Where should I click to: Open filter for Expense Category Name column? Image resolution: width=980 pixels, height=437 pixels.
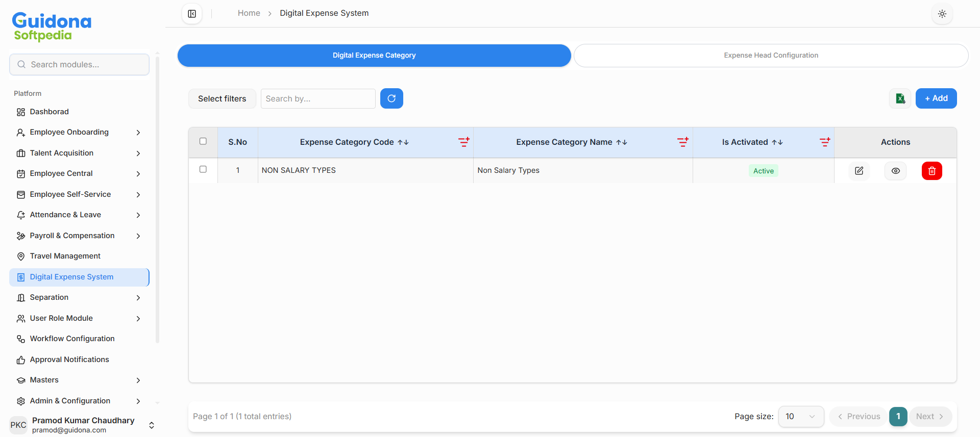coord(682,142)
